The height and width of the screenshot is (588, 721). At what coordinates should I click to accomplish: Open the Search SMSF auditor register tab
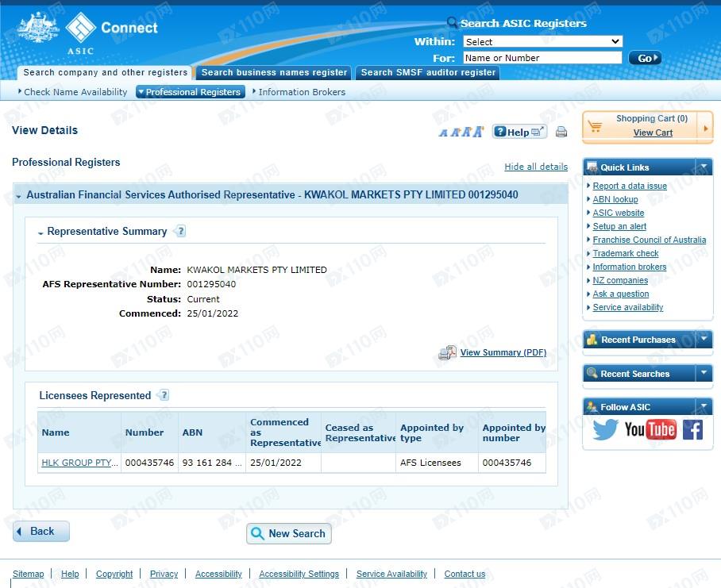[428, 72]
